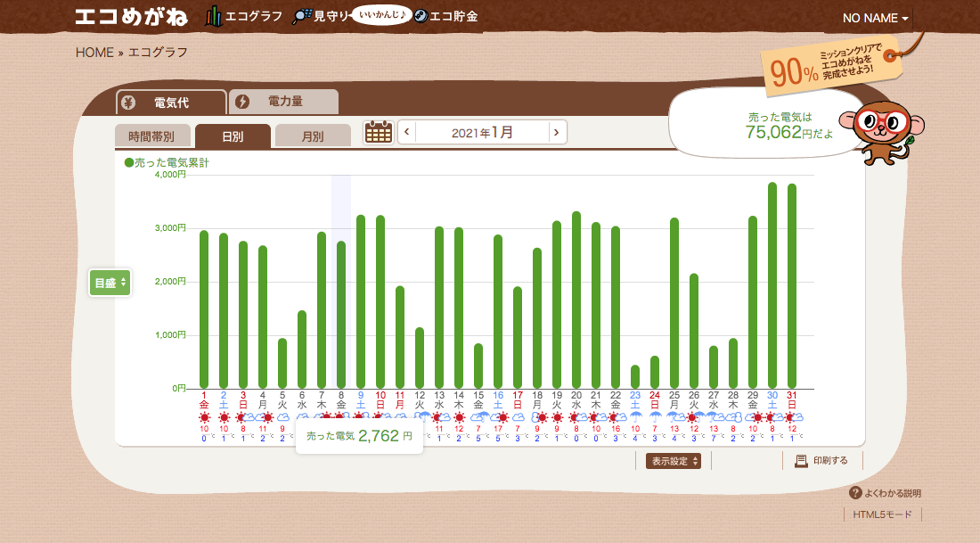Select the 月別 monthly view tab
This screenshot has height=543, width=980.
(x=313, y=136)
